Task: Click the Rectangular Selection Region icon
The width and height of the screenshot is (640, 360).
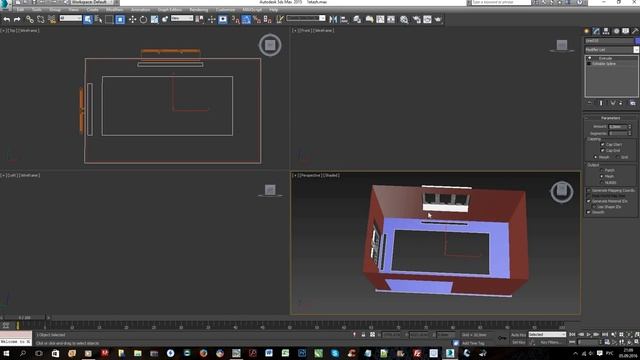Action: tap(109, 19)
